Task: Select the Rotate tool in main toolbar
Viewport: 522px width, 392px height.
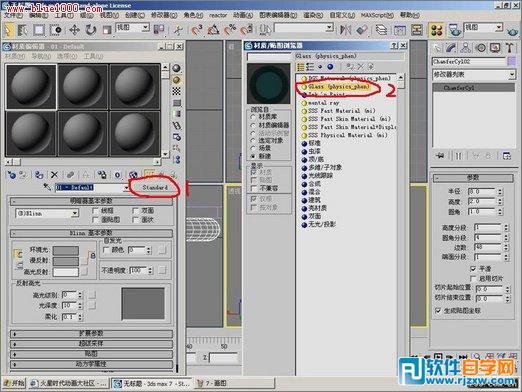Action: pos(90,30)
